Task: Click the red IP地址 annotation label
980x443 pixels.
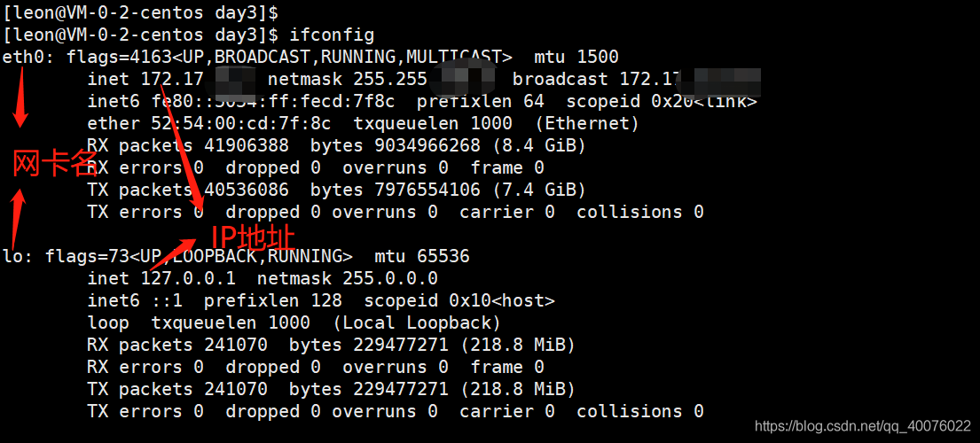Action: click(253, 238)
